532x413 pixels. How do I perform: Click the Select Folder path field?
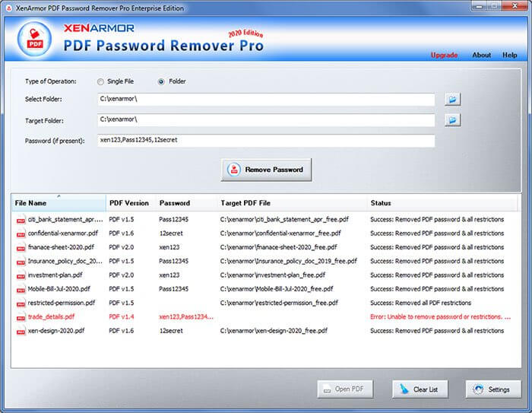click(x=266, y=100)
